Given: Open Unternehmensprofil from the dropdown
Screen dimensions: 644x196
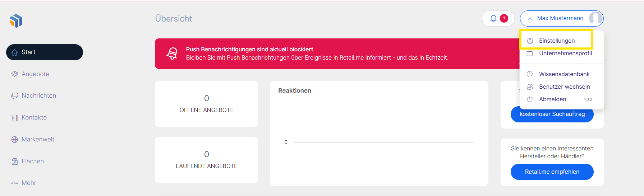Looking at the screenshot, I should [565, 53].
